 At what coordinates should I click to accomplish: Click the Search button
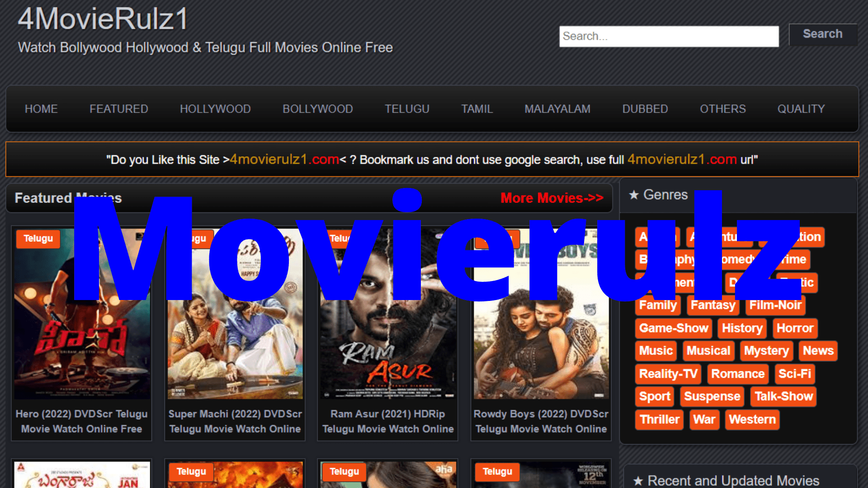point(822,34)
